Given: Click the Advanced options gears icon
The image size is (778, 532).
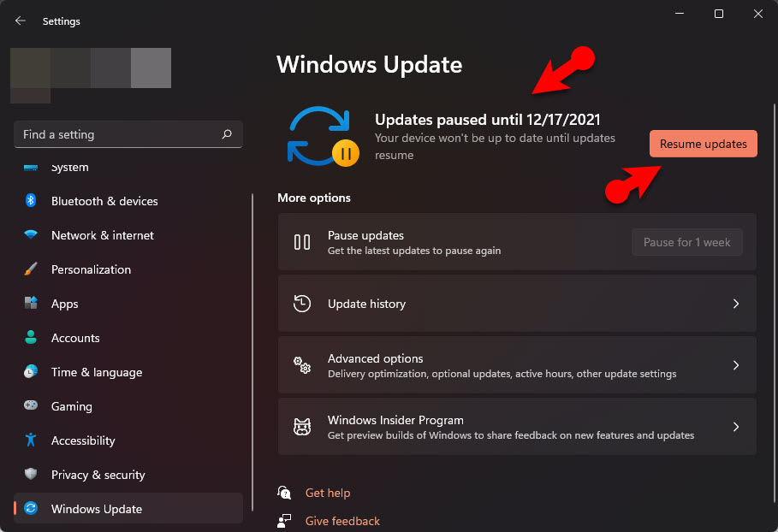Looking at the screenshot, I should pos(301,365).
